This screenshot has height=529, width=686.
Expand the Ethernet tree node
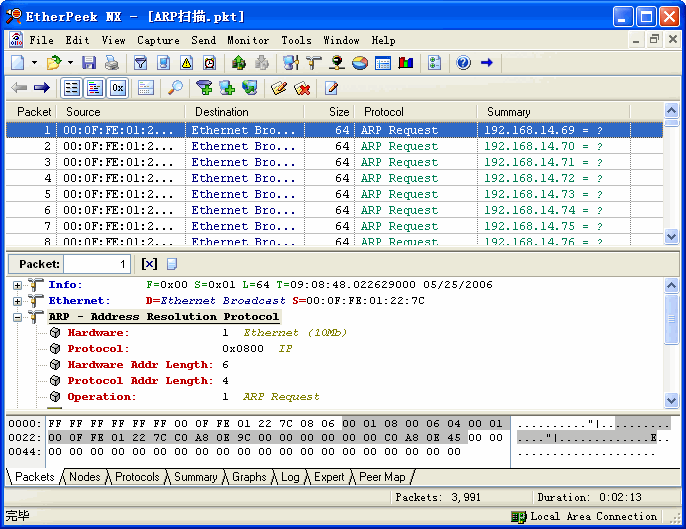[17, 301]
